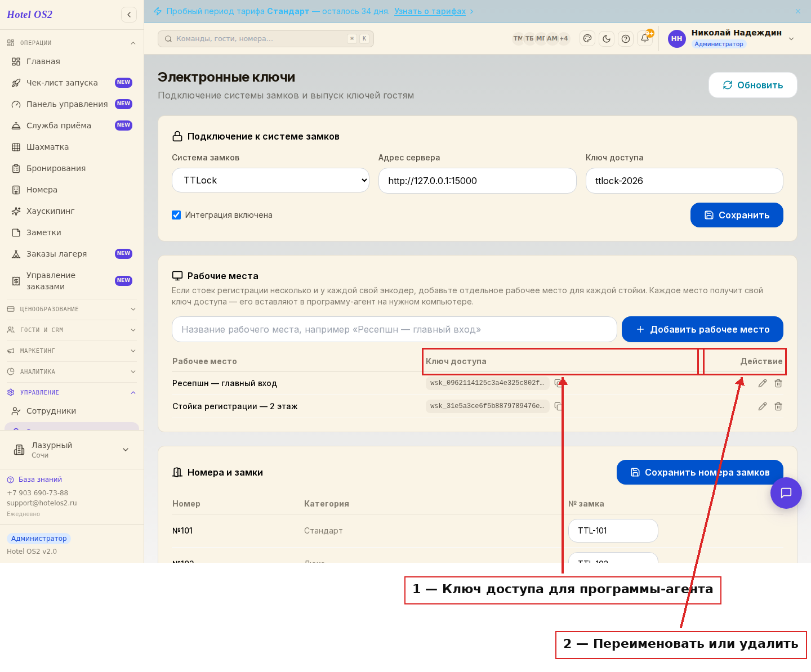Image resolution: width=811 pixels, height=672 pixels.
Task: Open Панель управления menu item
Action: click(x=72, y=104)
